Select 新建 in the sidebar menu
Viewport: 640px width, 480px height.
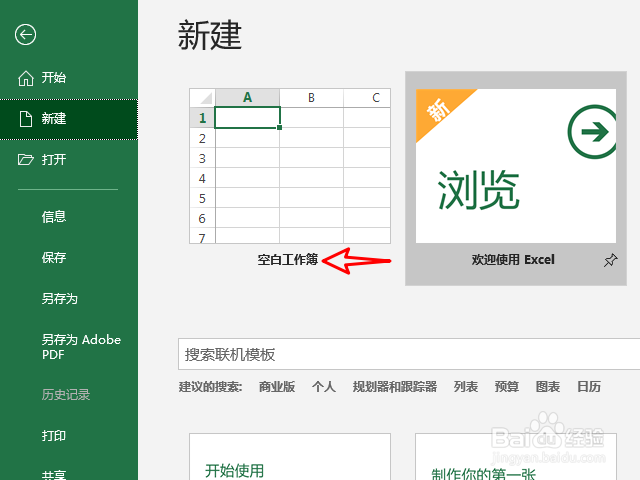[x=69, y=119]
